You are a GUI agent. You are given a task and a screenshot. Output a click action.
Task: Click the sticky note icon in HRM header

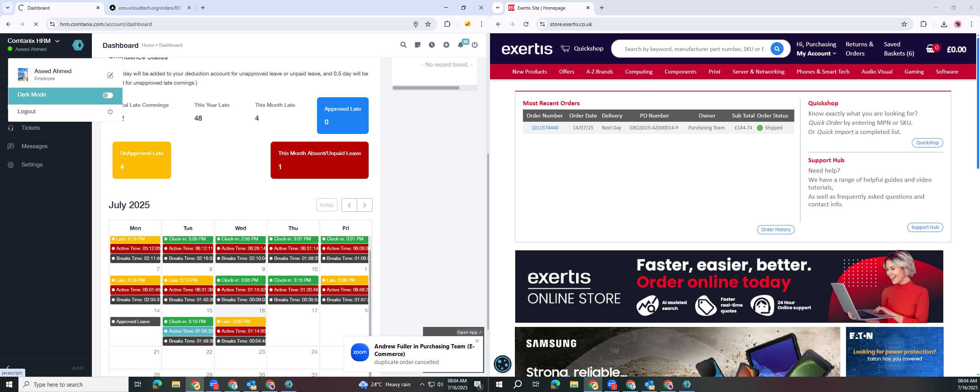click(418, 45)
